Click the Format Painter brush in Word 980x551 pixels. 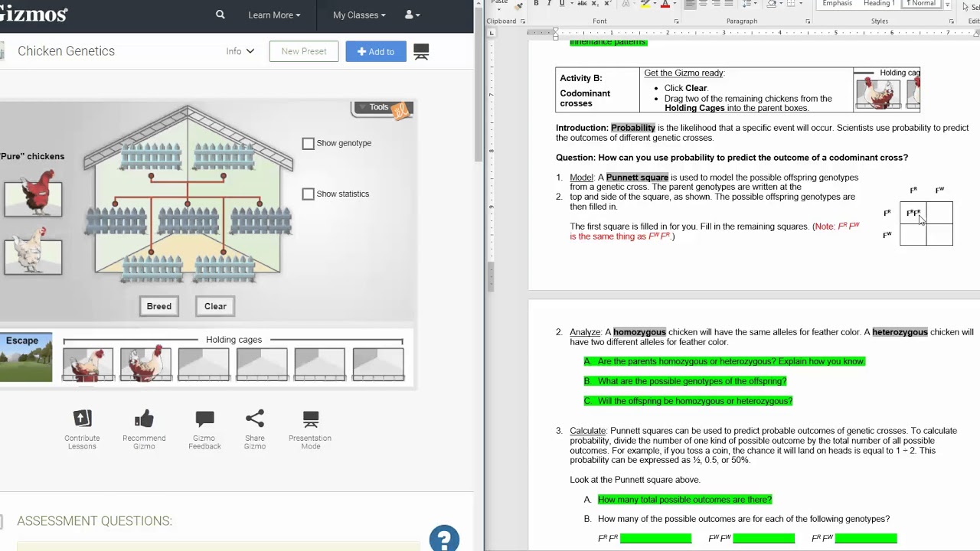click(518, 6)
